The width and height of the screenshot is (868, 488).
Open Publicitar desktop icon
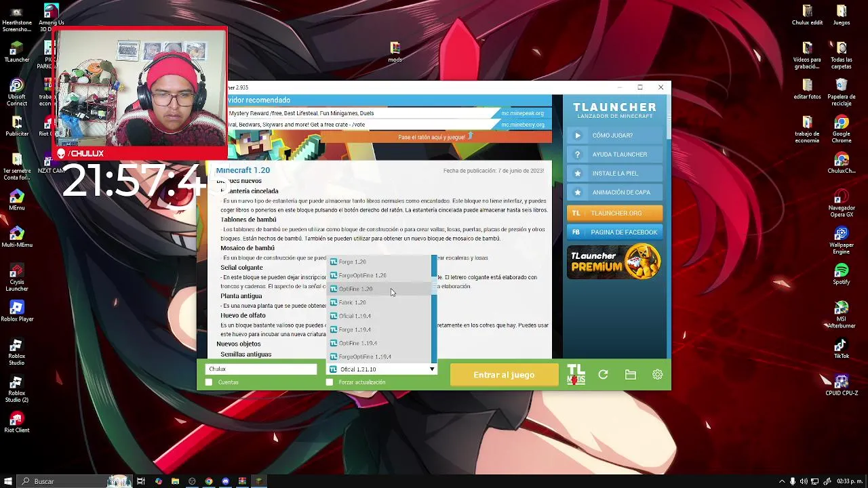16,125
